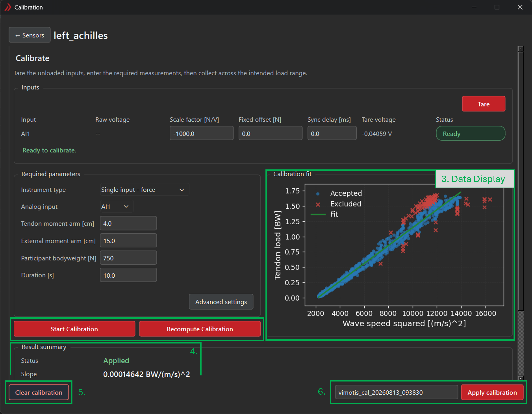Click the External moment arm field

point(128,241)
